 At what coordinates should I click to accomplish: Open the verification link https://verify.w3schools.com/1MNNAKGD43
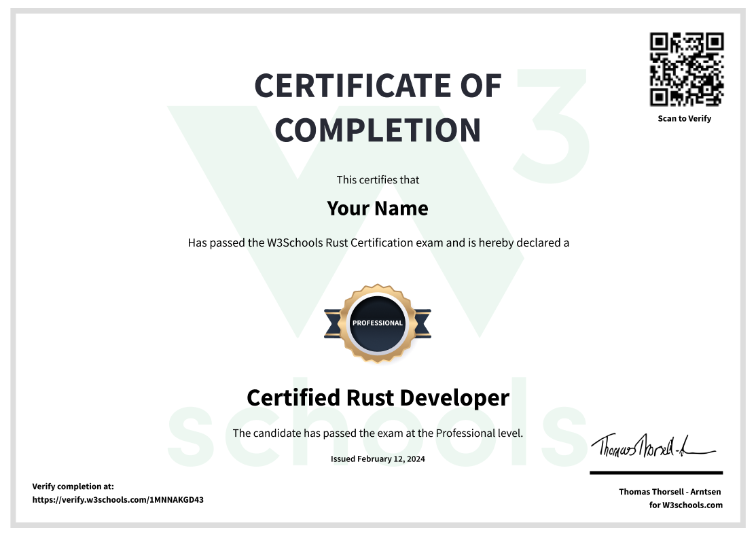pyautogui.click(x=118, y=500)
